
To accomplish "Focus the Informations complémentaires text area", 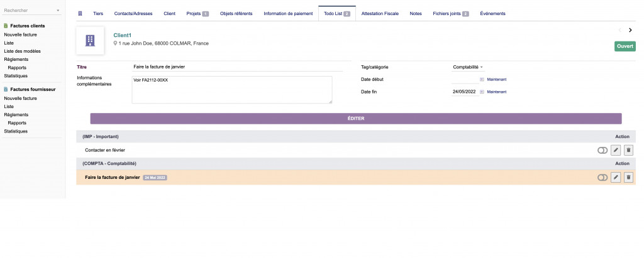I will [x=232, y=90].
